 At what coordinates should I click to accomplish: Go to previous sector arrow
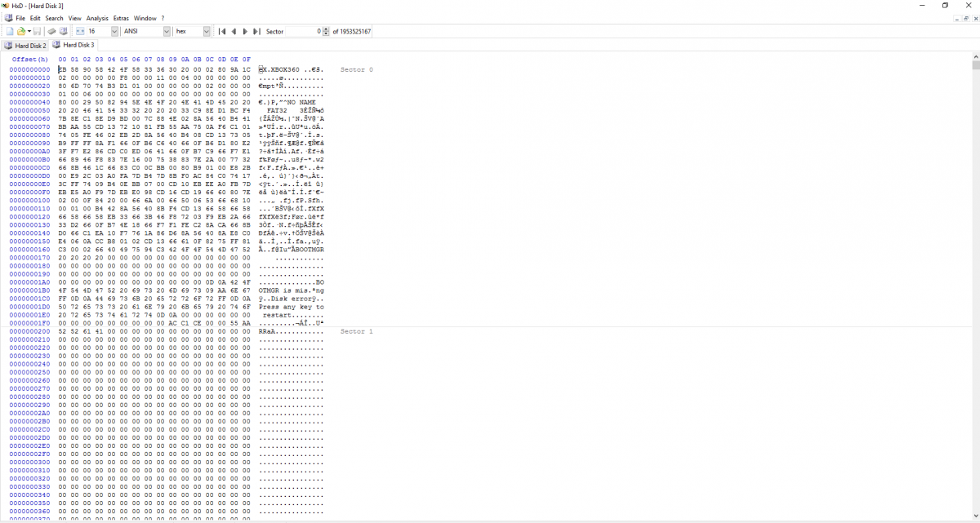click(234, 31)
